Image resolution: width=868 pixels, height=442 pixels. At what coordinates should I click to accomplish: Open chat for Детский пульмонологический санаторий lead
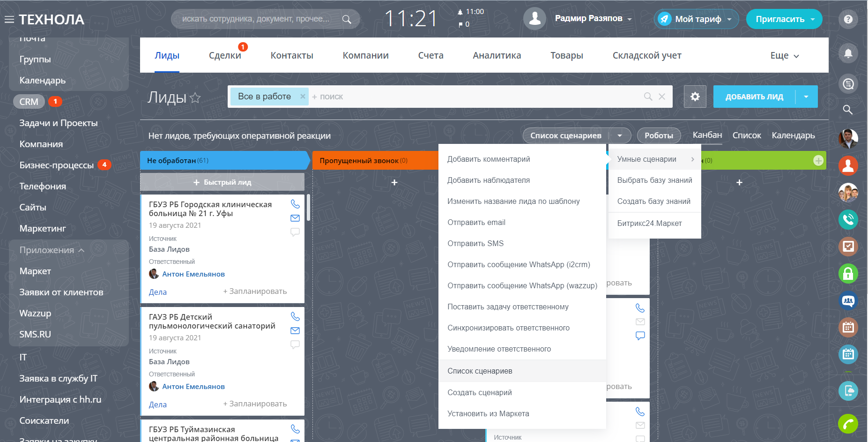pos(295,345)
